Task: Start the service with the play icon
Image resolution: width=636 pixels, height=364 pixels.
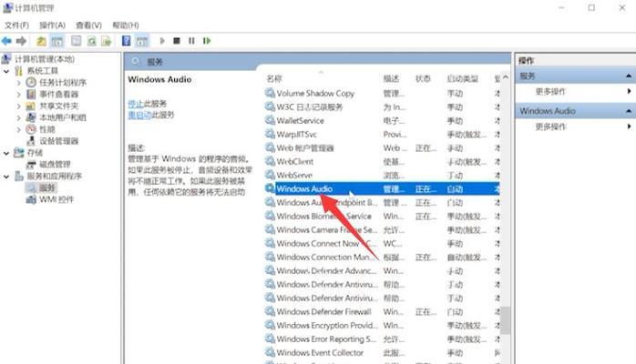Action: pos(162,41)
